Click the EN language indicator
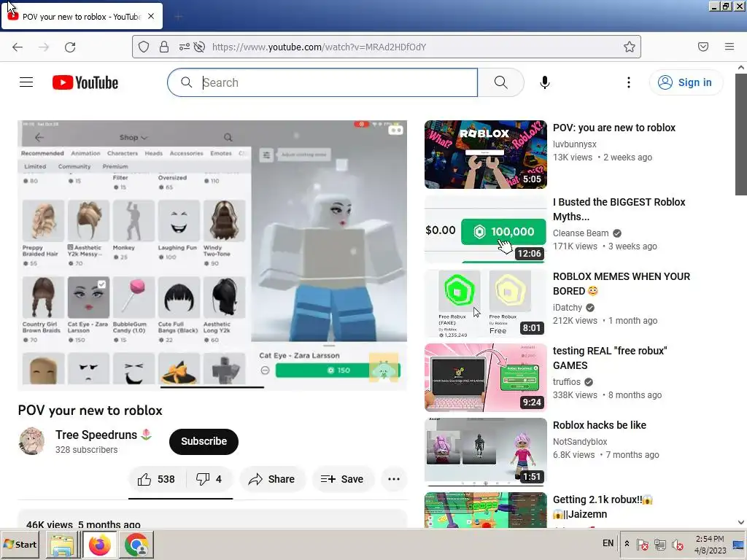Viewport: 747px width, 560px height. click(x=608, y=543)
